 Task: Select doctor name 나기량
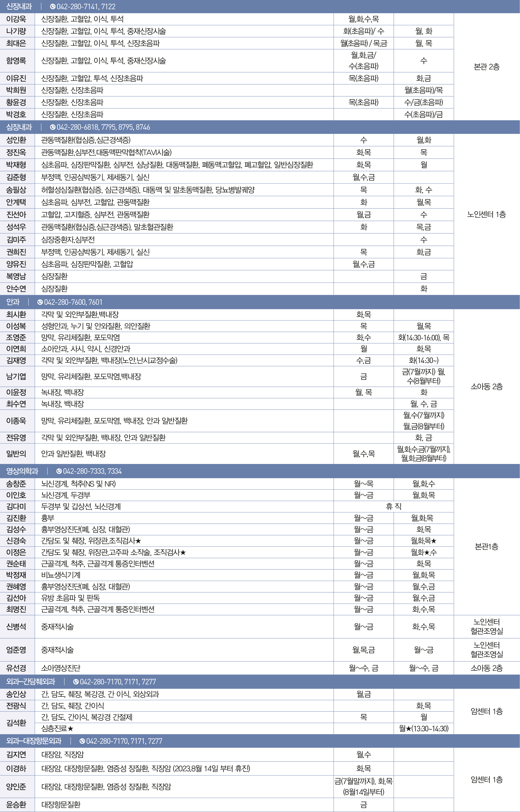pyautogui.click(x=16, y=31)
